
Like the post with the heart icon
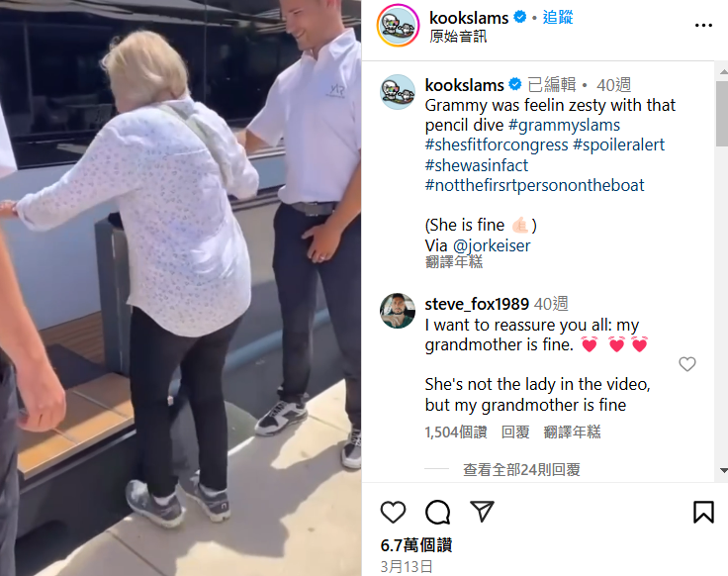[393, 512]
